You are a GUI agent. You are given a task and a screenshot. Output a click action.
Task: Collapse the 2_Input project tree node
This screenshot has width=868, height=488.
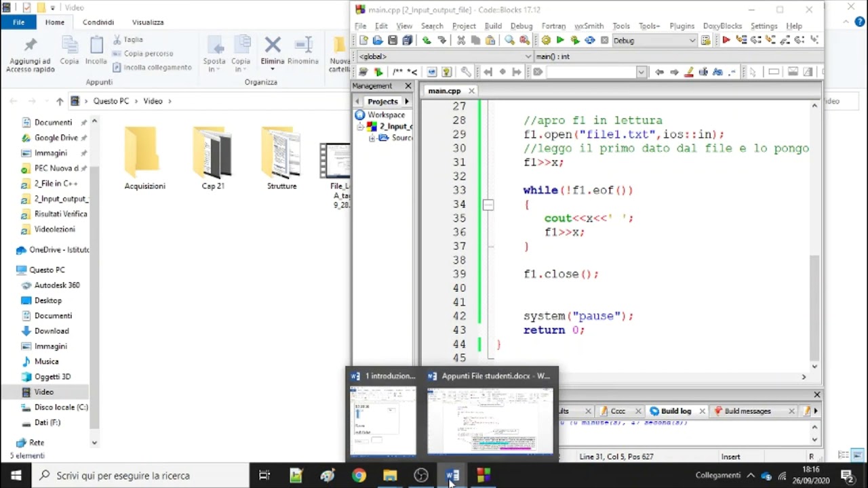pos(361,127)
